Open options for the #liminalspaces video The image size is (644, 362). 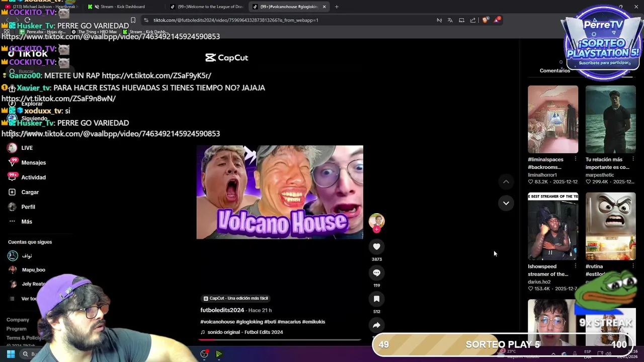tap(575, 159)
